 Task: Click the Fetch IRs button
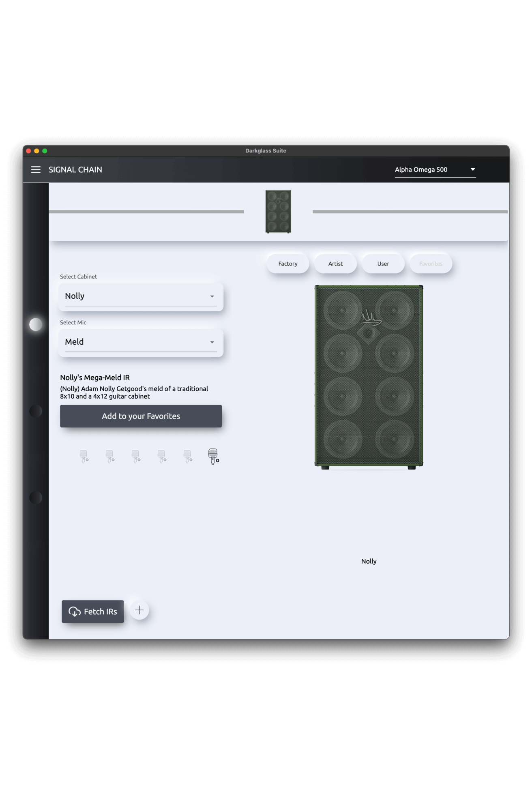point(93,611)
